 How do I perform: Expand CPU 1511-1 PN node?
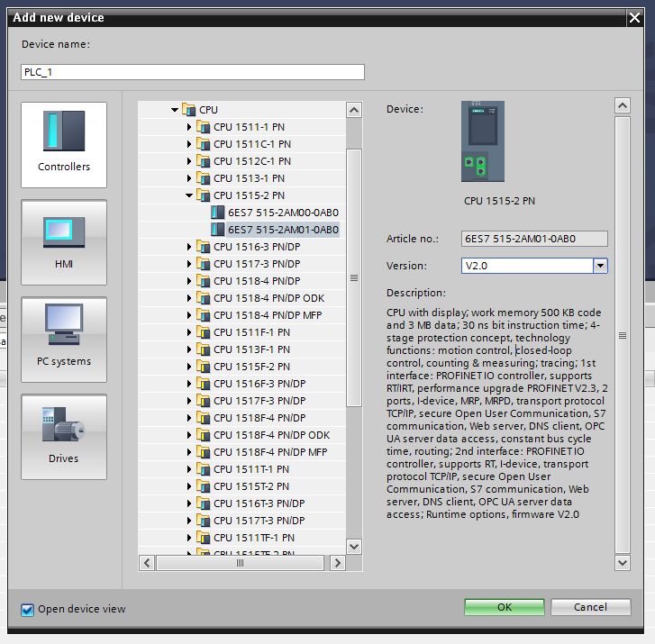189,127
